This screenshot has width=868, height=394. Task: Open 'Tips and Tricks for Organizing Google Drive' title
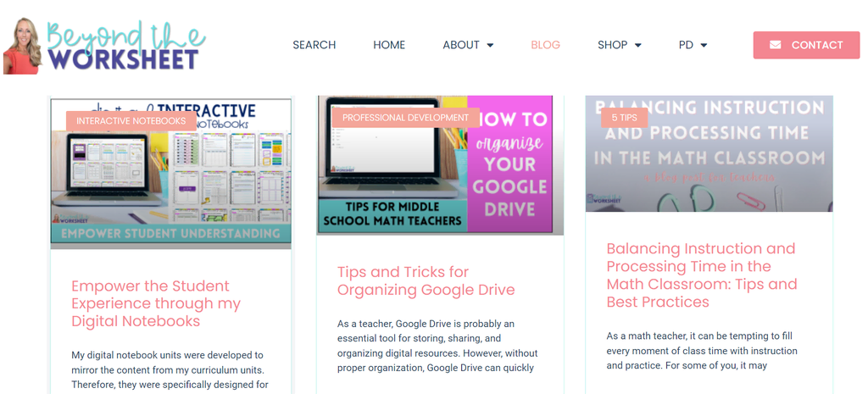click(x=426, y=280)
